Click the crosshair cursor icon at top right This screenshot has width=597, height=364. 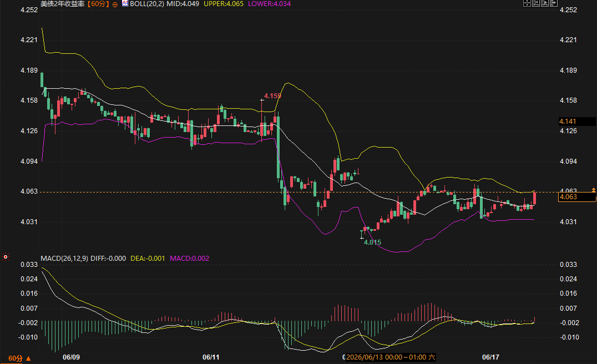[x=527, y=3]
